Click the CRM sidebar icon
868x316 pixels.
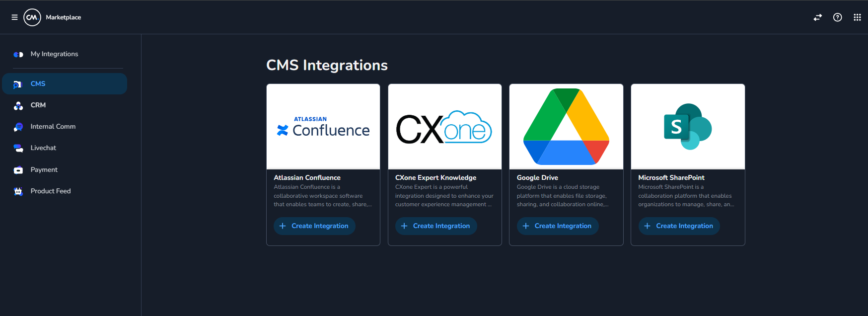pyautogui.click(x=18, y=105)
